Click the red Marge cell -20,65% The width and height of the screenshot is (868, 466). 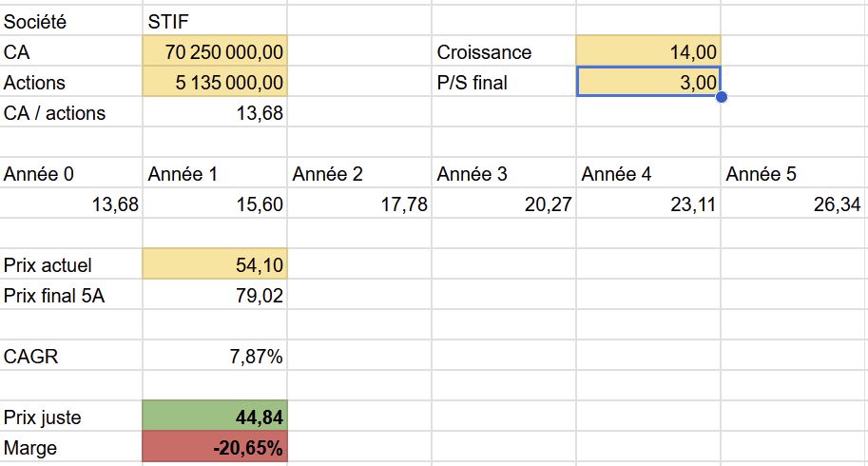click(x=215, y=447)
